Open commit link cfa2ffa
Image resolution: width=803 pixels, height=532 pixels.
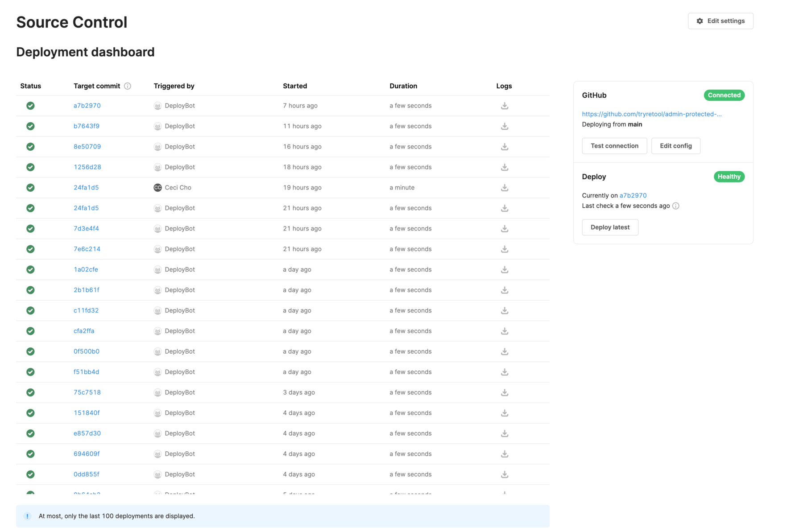pos(84,331)
